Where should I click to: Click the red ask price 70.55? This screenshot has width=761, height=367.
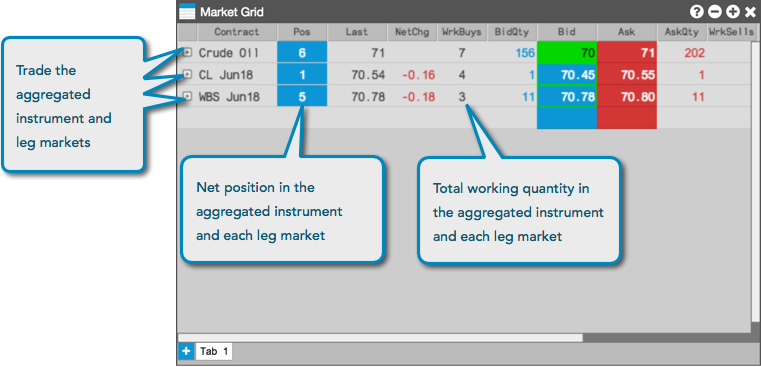[x=627, y=75]
